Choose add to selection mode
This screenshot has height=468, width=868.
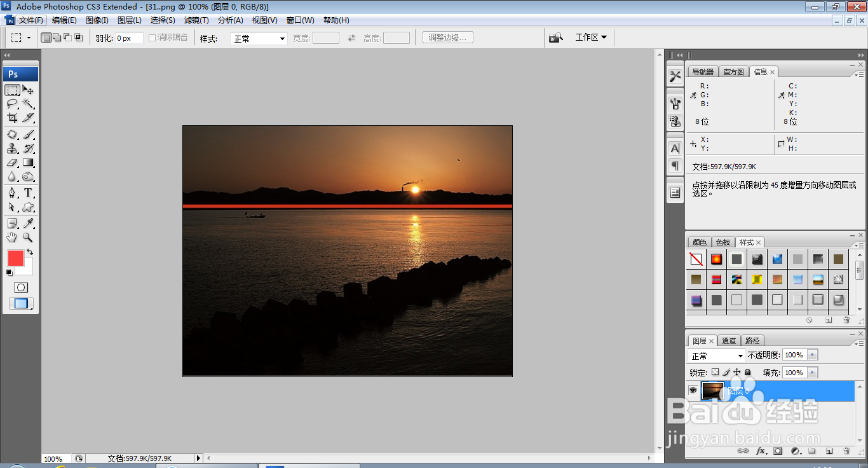click(x=57, y=38)
